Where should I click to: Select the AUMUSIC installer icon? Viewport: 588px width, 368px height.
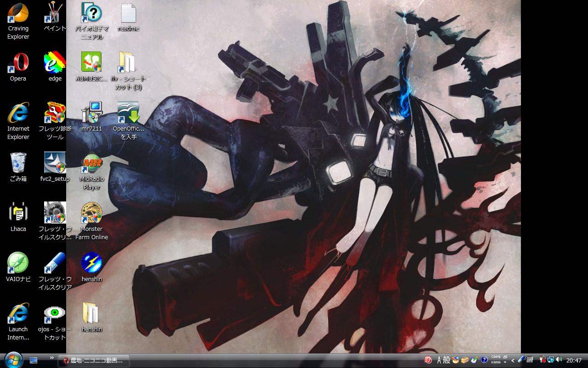tap(91, 67)
